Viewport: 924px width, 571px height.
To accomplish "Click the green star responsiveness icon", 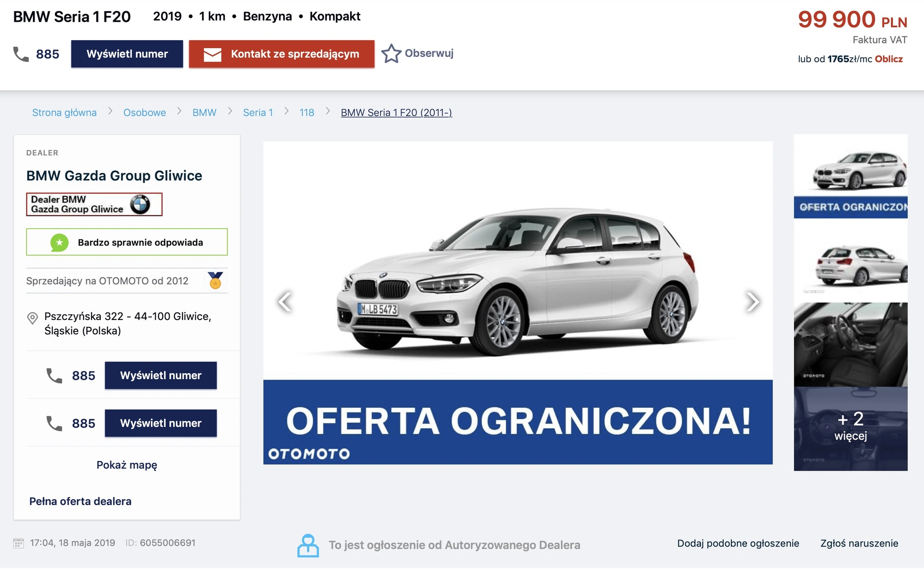I will click(59, 242).
